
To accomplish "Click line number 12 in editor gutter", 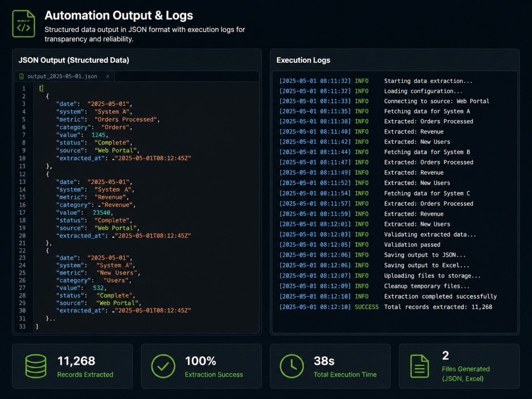I will tap(22, 174).
